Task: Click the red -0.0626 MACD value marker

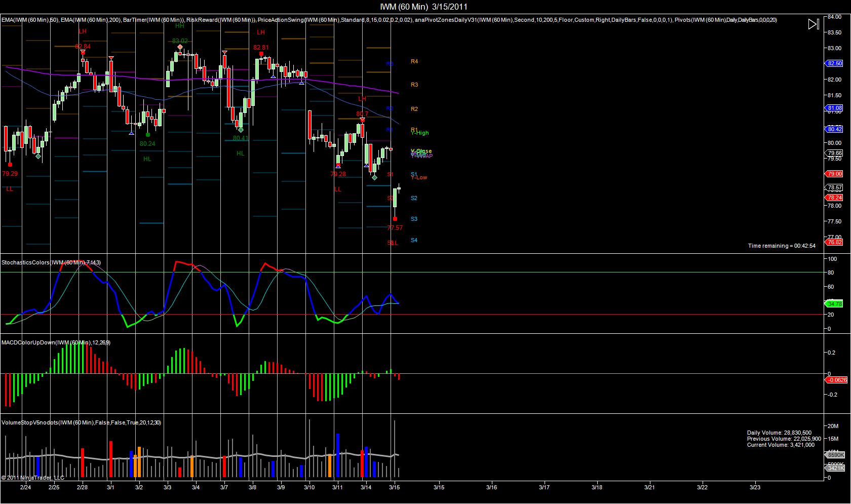Action: (x=836, y=379)
